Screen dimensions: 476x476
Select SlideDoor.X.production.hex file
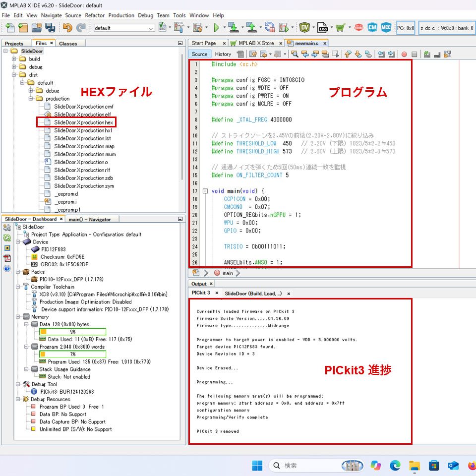83,122
